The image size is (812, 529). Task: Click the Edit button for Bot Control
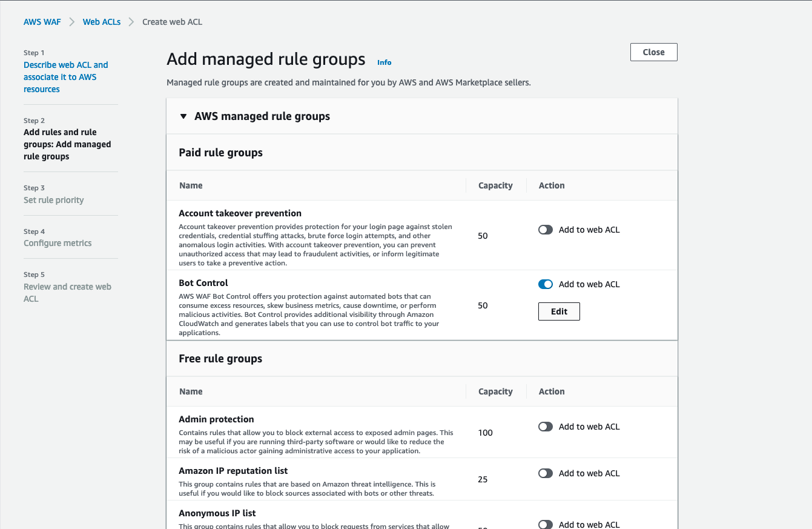[559, 311]
